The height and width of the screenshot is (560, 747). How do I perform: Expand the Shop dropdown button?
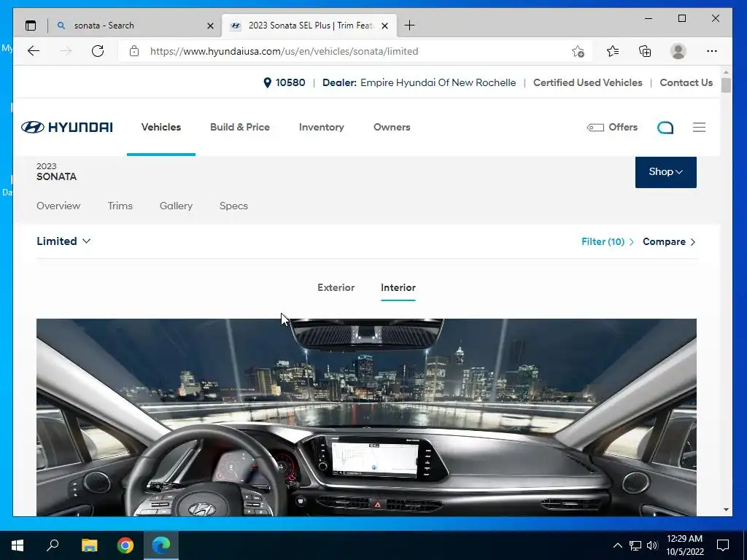tap(665, 172)
